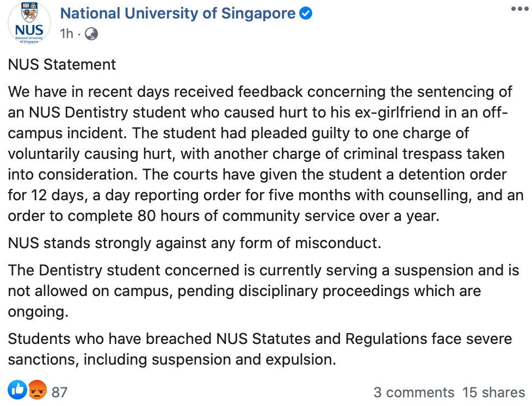Click the final paragraph on Statutes and Regulations

(x=260, y=349)
